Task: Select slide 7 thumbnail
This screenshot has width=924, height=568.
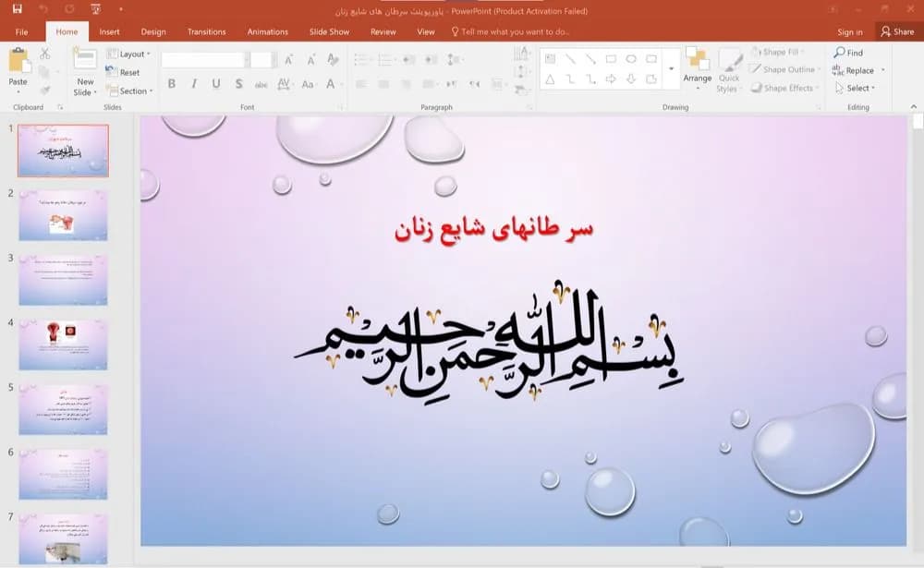Action: tap(63, 538)
